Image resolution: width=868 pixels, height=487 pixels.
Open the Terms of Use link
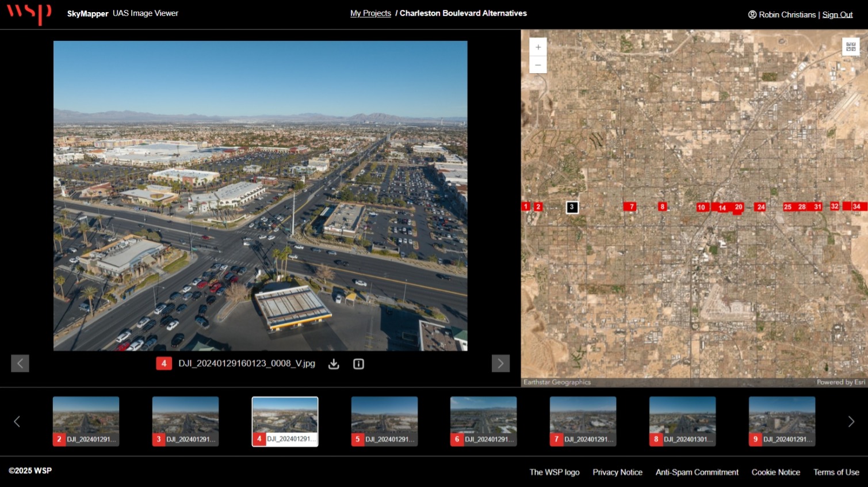click(836, 472)
